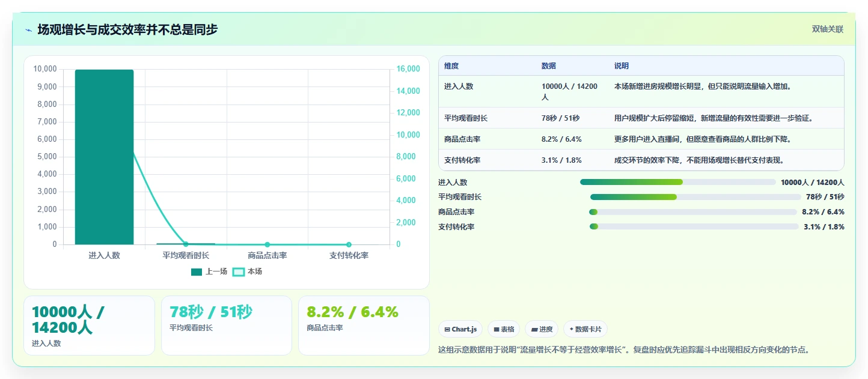Click the 支付转化率 progress bar

(x=694, y=227)
